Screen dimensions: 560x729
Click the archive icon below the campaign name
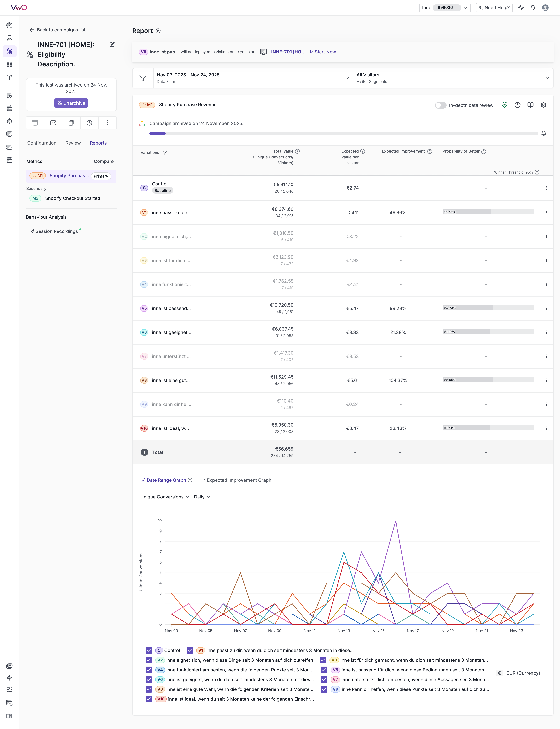coord(35,123)
